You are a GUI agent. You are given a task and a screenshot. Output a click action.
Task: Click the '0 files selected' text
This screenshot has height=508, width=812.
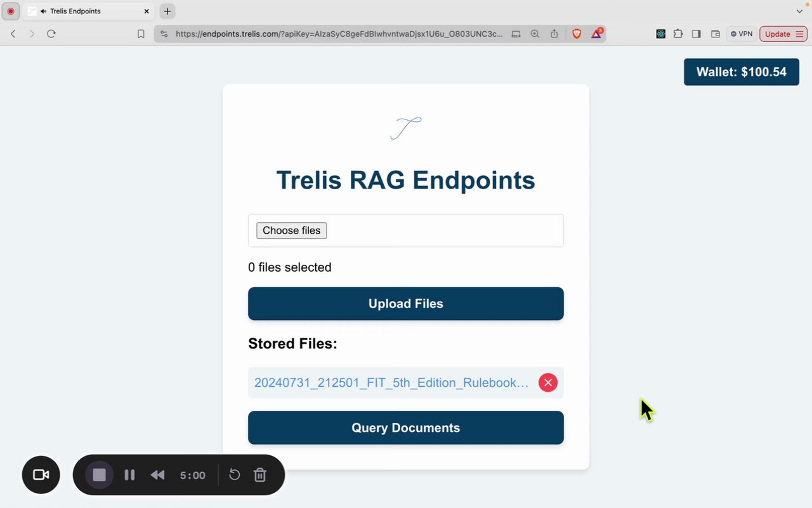click(x=290, y=267)
